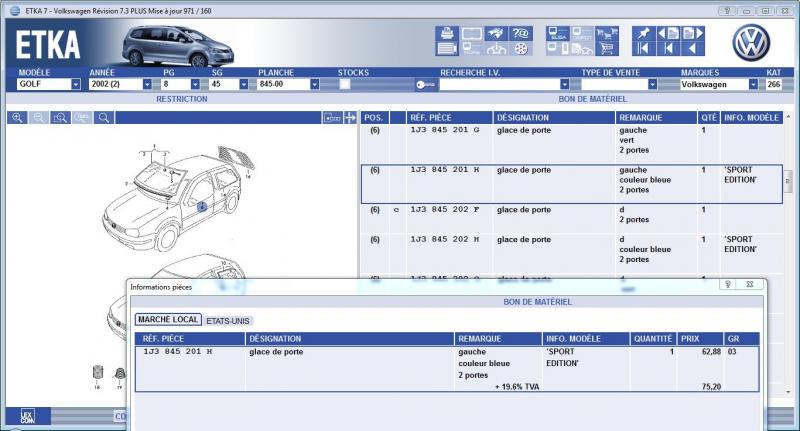The height and width of the screenshot is (431, 800).
Task: Click the single-bar back arrow icon
Action: coord(668,48)
